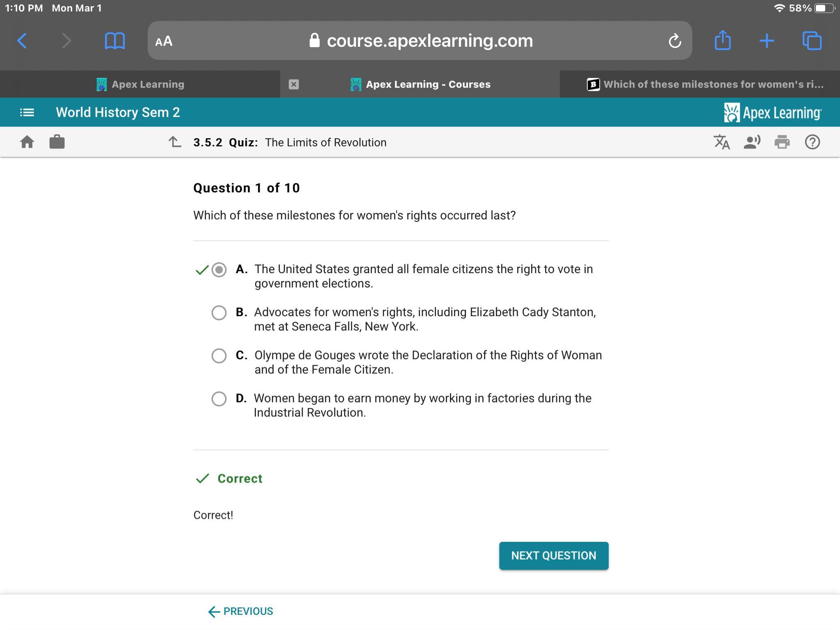Viewport: 840px width, 630px height.
Task: Select answer B about Seneca Falls
Action: [x=219, y=313]
